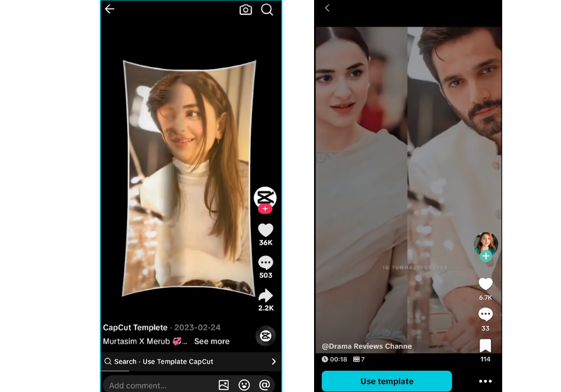
Task: Tap the @ mention icon in the comment bar
Action: point(265,385)
